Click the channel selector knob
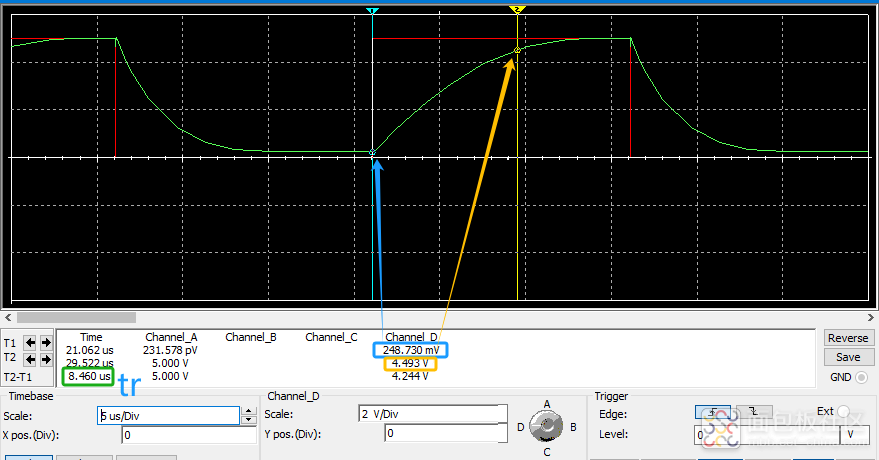 click(x=546, y=426)
